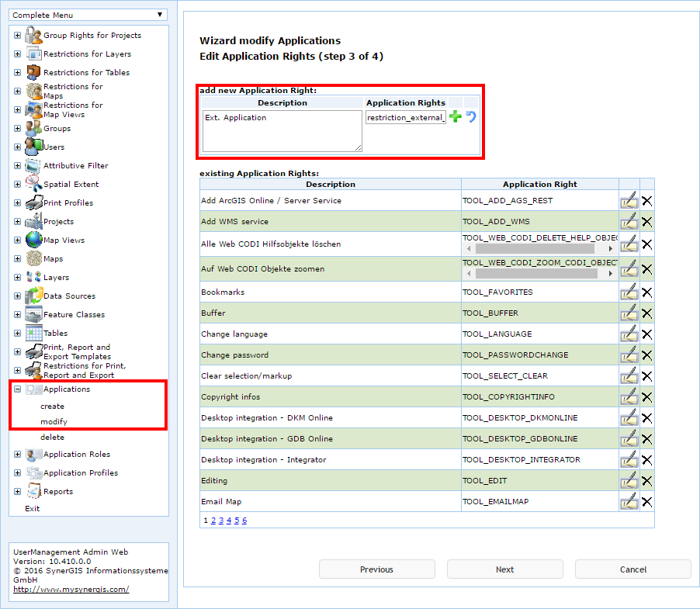Click the Users icon in the sidebar

tap(31, 146)
